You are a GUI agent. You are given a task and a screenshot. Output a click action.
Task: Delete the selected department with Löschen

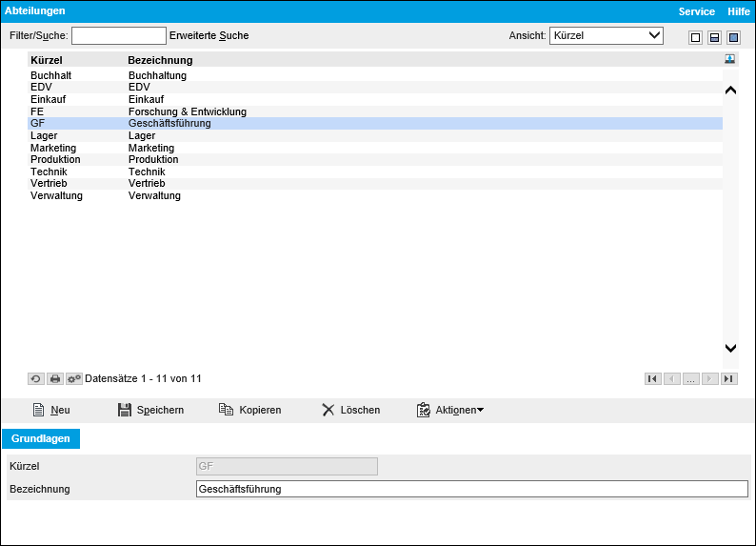click(x=350, y=410)
